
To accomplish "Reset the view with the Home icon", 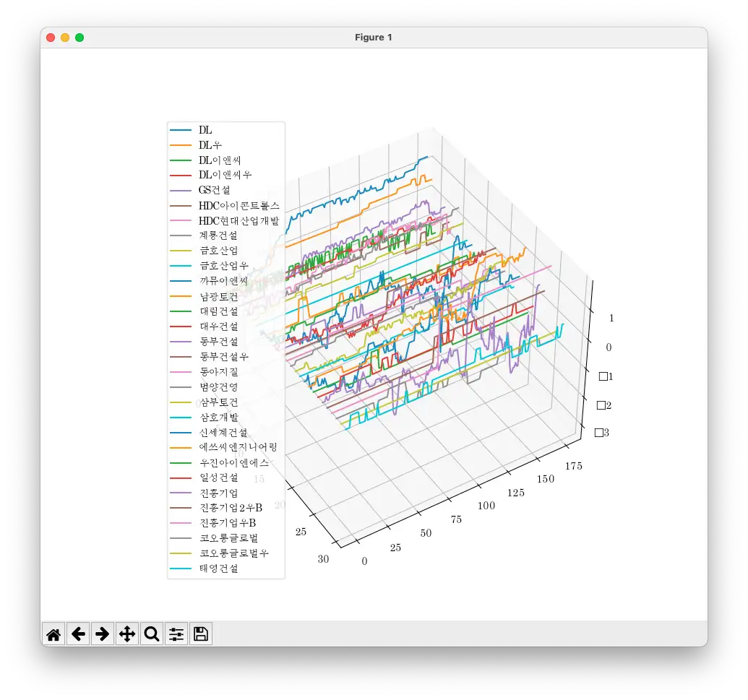I will pos(54,634).
